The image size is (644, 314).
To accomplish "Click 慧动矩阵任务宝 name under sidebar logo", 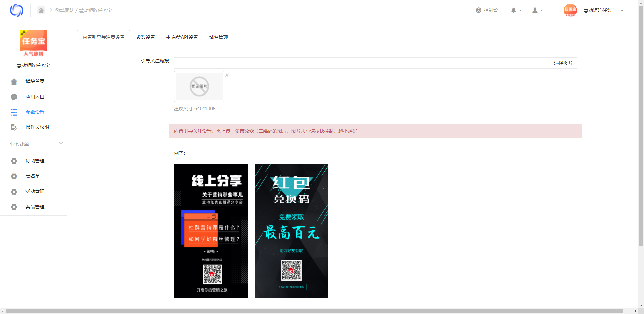I will [x=34, y=65].
